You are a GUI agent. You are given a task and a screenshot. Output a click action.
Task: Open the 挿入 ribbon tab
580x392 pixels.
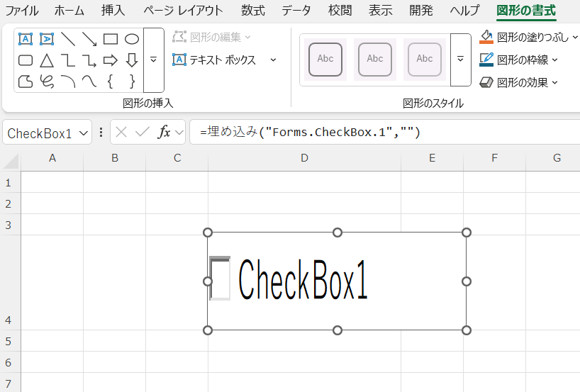pyautogui.click(x=113, y=11)
